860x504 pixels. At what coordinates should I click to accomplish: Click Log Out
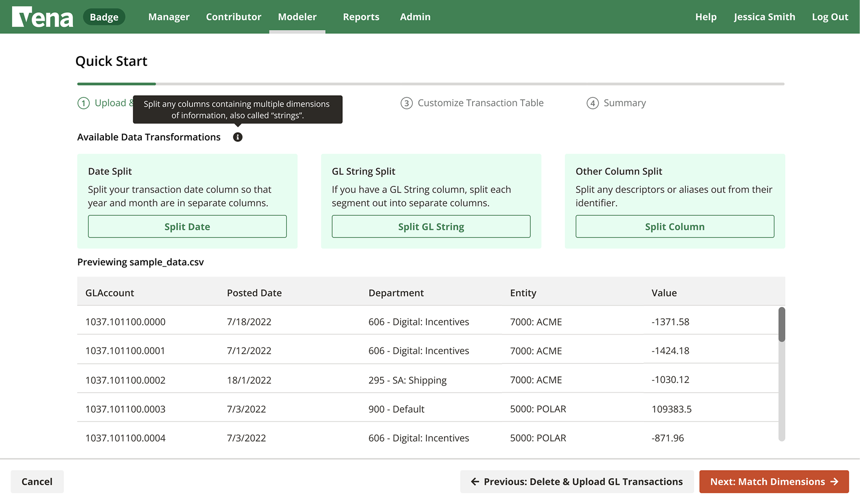click(830, 17)
